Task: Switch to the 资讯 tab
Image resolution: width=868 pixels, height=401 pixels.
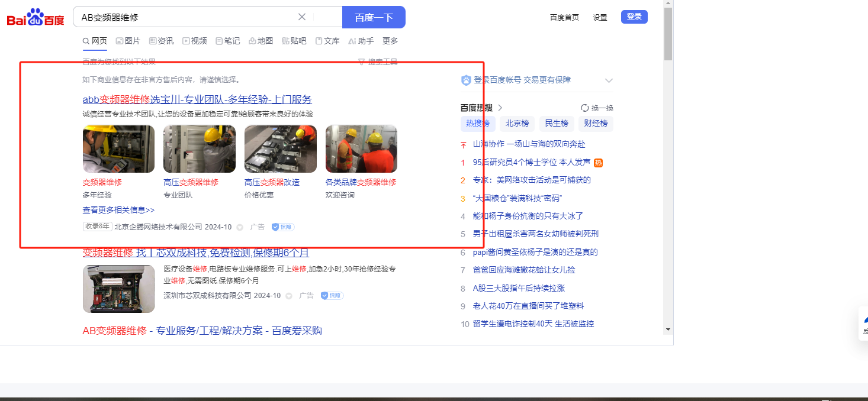Action: pyautogui.click(x=162, y=41)
